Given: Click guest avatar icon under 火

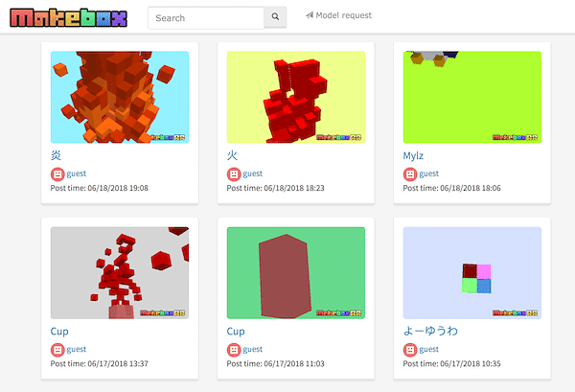Looking at the screenshot, I should pos(234,174).
